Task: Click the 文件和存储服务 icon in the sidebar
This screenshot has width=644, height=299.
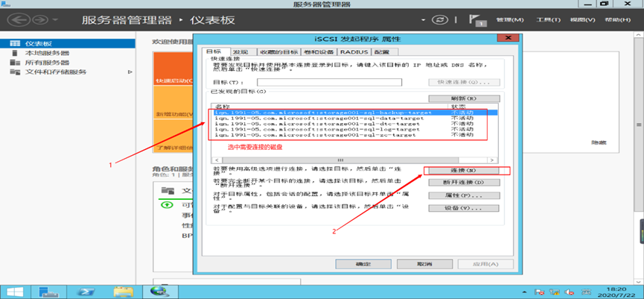Action: (x=15, y=72)
